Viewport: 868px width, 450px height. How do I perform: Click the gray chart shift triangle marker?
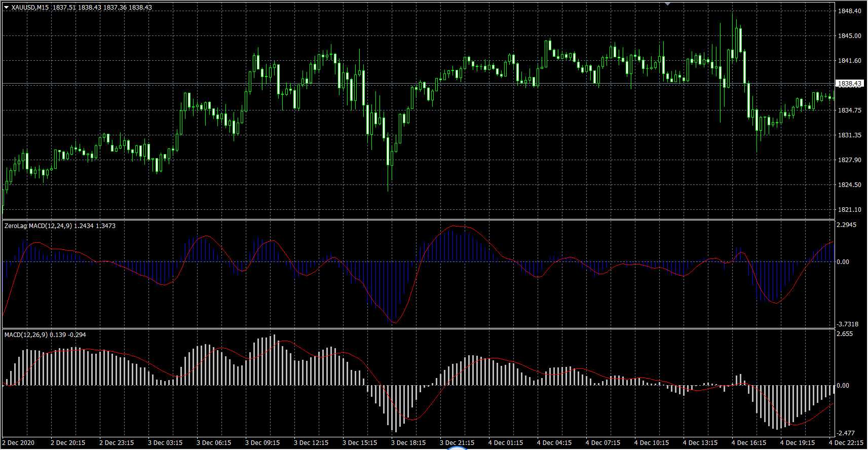coord(667,4)
